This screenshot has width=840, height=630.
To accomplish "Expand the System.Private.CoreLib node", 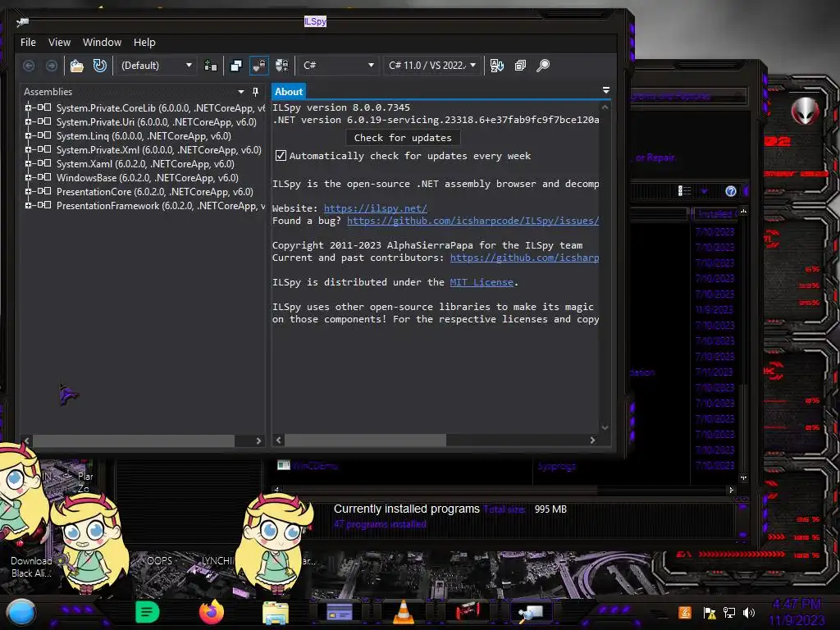I will [x=28, y=107].
